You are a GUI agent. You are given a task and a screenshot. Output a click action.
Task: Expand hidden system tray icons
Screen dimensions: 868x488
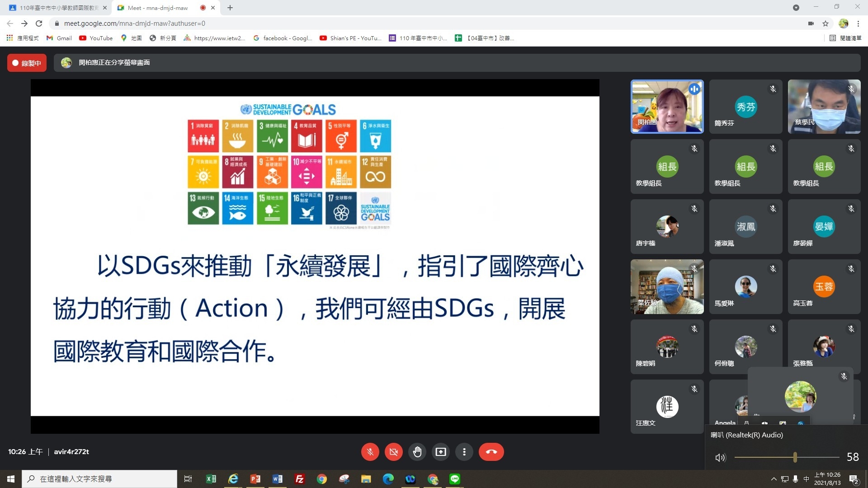(774, 479)
